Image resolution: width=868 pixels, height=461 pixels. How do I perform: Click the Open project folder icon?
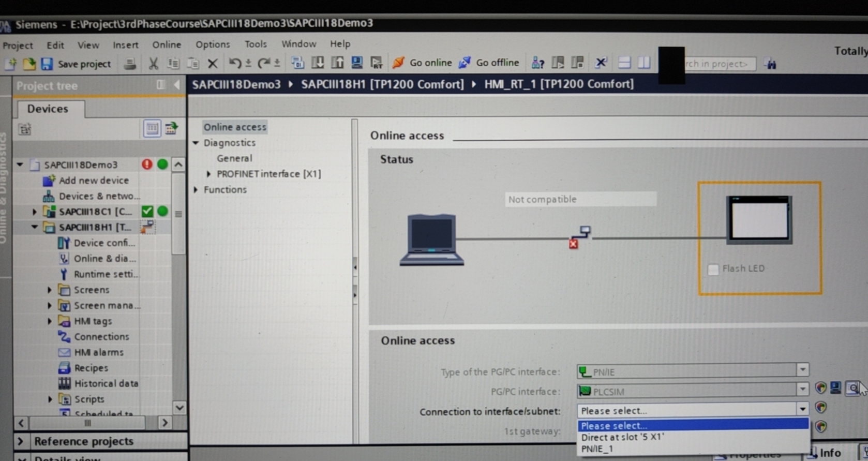pos(29,64)
